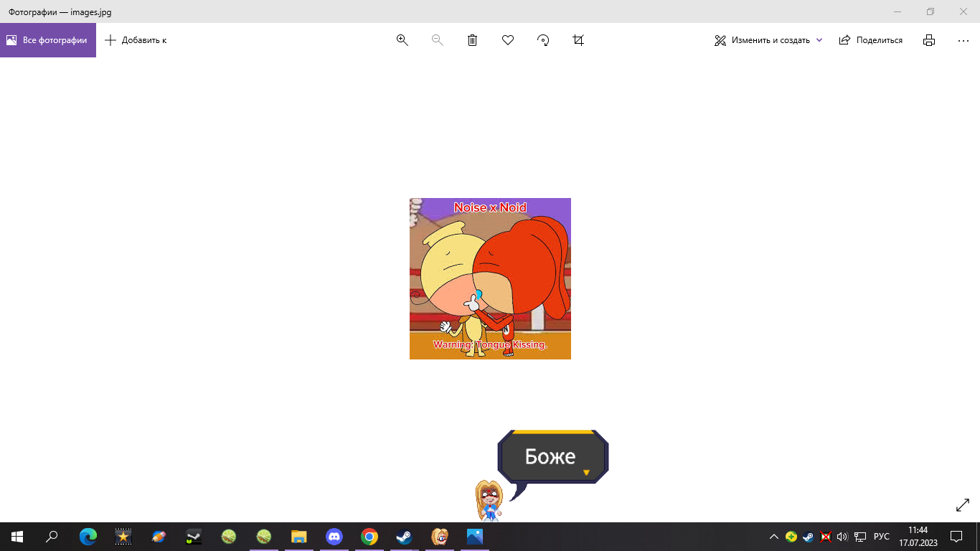The image size is (980, 551).
Task: Click the Поделиться share button
Action: click(x=871, y=40)
